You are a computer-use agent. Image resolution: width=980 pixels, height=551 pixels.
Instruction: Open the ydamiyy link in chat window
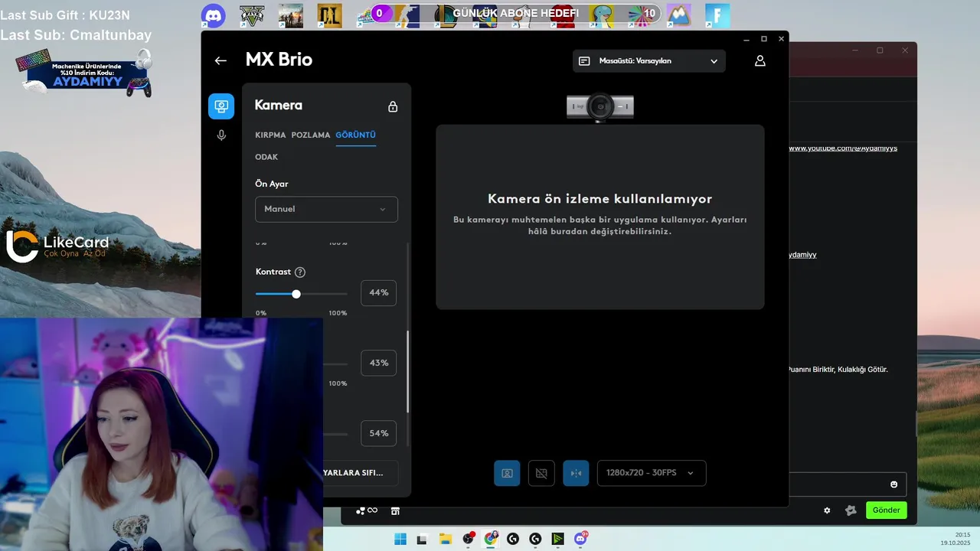tap(802, 254)
